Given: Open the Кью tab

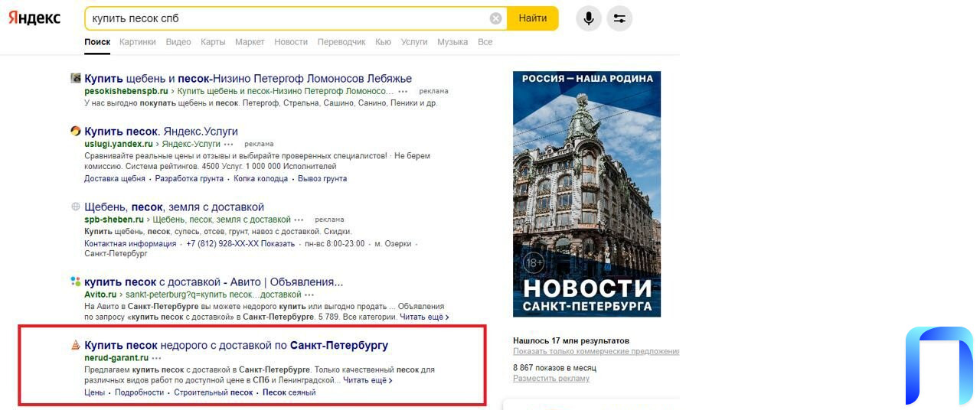Looking at the screenshot, I should click(x=384, y=42).
